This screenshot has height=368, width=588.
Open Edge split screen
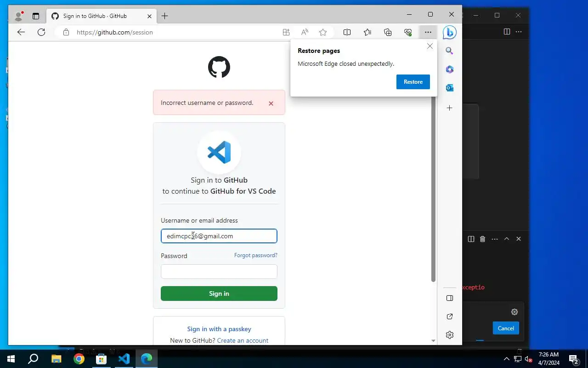point(347,32)
